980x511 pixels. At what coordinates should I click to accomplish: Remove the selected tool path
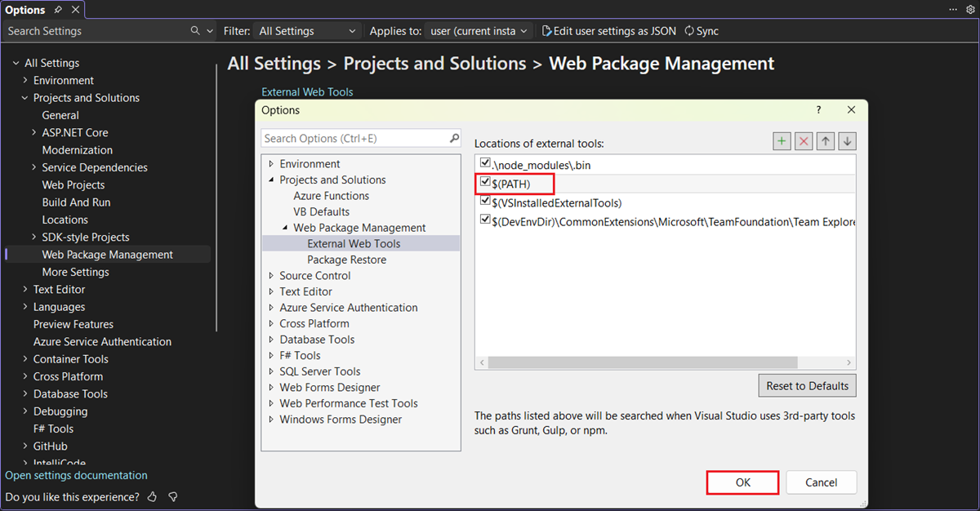click(803, 140)
